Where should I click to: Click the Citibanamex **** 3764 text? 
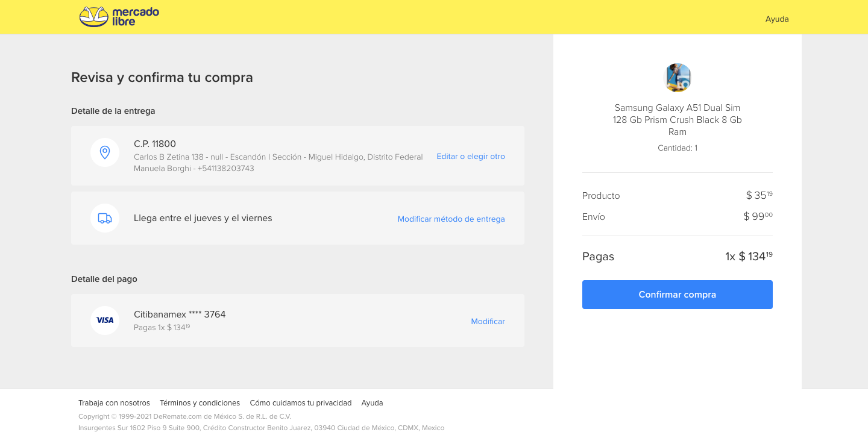[180, 314]
